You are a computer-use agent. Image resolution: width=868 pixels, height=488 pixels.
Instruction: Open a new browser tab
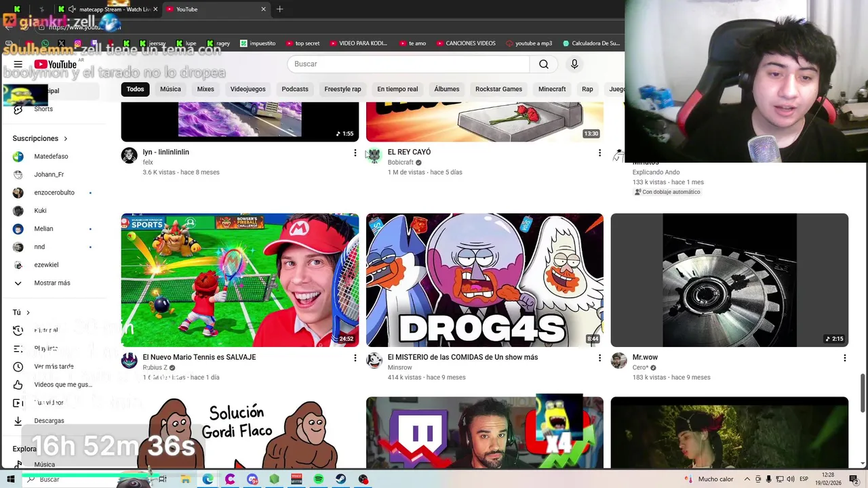[x=279, y=9]
